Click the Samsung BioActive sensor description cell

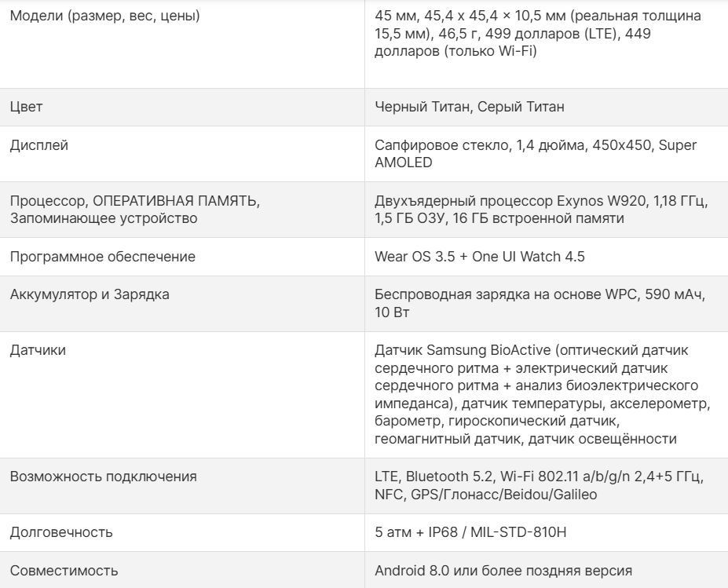coord(542,394)
